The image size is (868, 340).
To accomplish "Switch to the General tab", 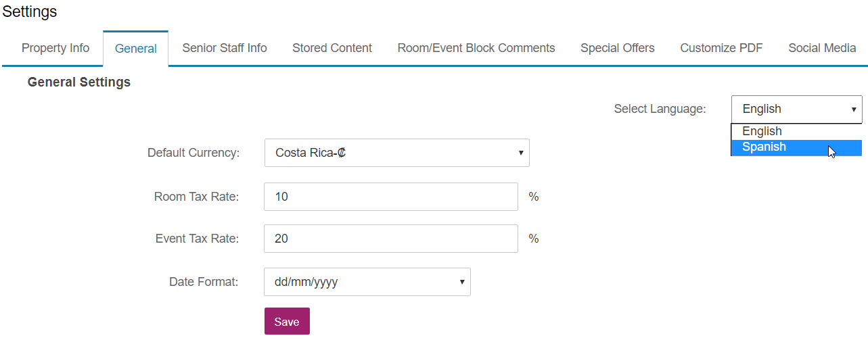I will (x=136, y=49).
